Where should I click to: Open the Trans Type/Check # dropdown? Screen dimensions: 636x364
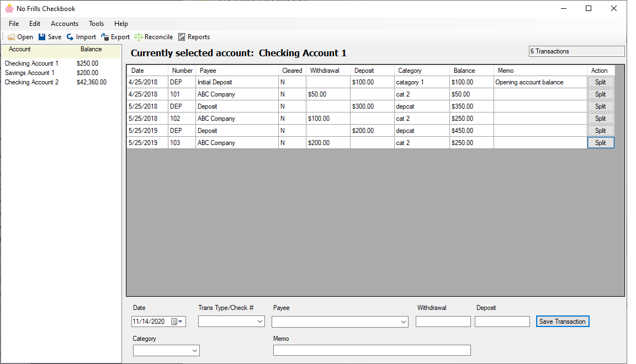(261, 321)
